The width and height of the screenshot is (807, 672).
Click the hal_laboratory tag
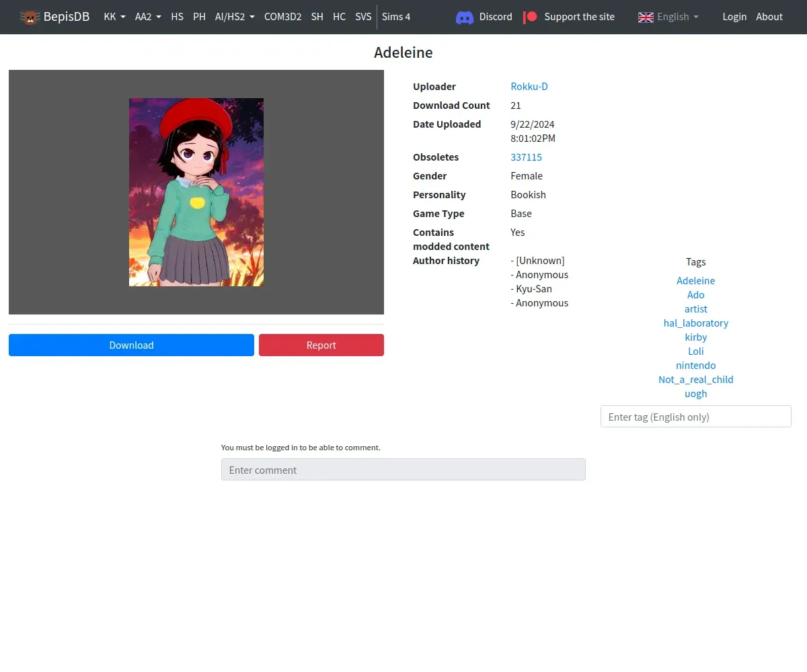click(x=695, y=323)
